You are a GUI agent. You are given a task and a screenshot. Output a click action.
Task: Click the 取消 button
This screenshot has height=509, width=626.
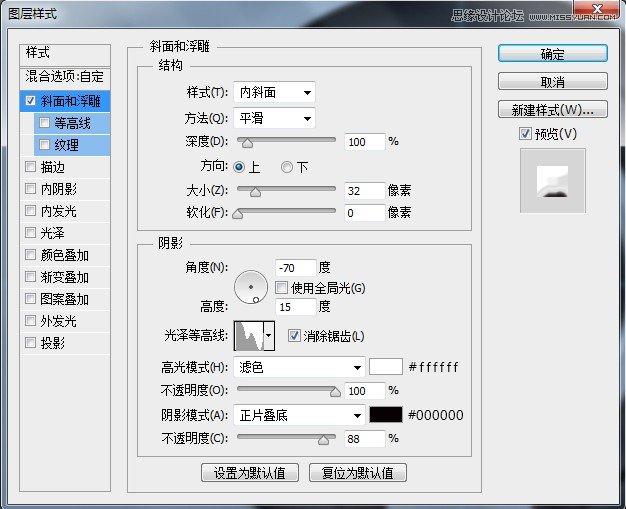(553, 81)
